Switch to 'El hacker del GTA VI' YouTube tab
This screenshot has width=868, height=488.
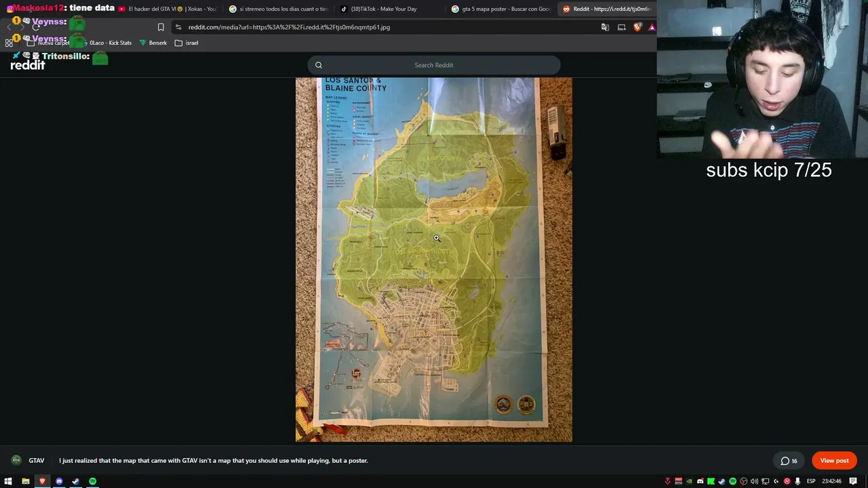(167, 9)
